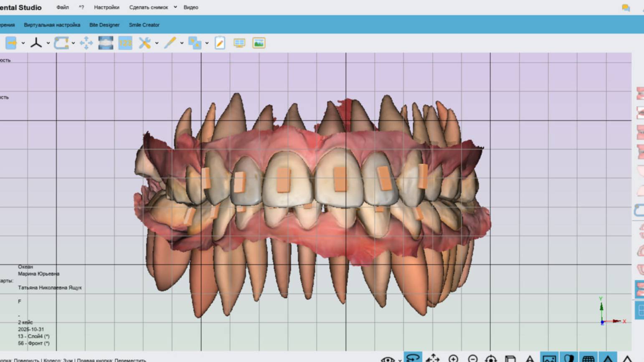Open the Bite Designer module
The image size is (644, 362).
pos(104,25)
